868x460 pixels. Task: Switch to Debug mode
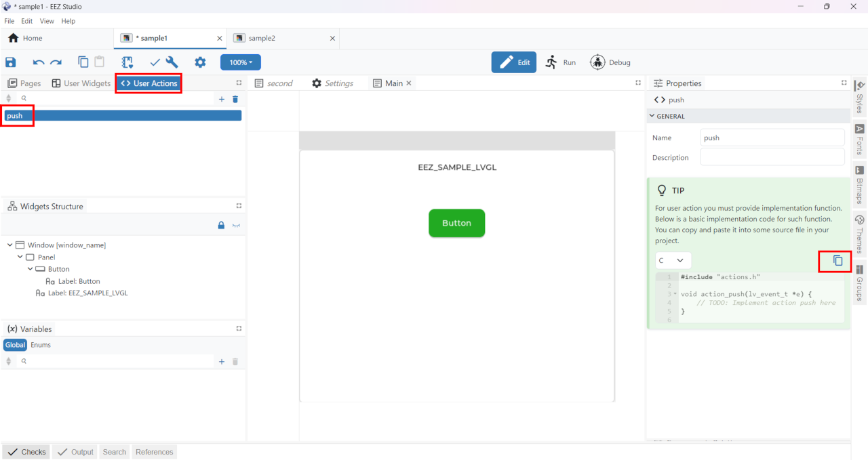[x=610, y=62]
